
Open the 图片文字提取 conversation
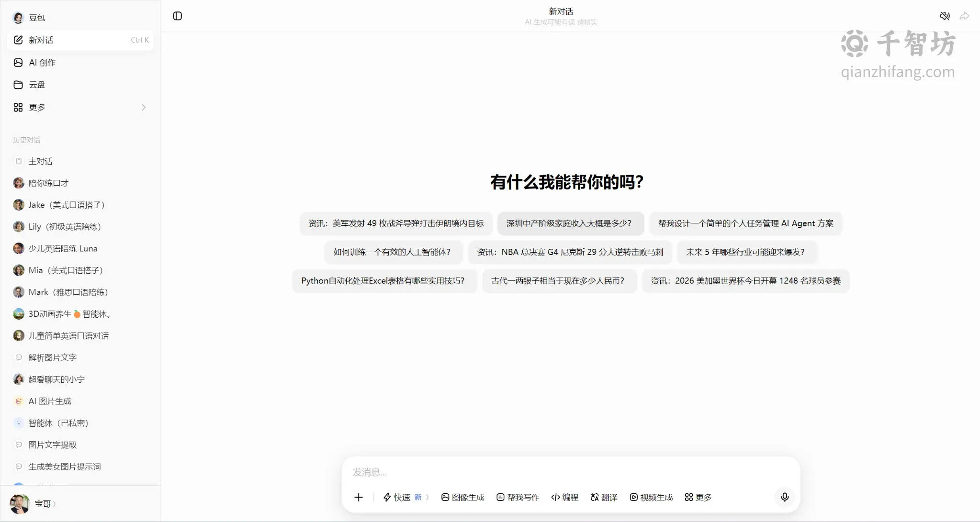point(80,444)
